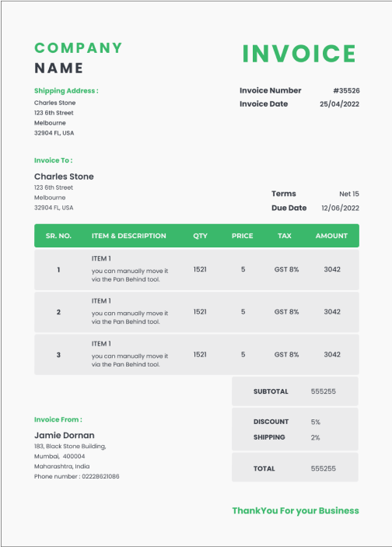This screenshot has width=392, height=547.
Task: Select the Net 15 terms value
Action: [349, 194]
